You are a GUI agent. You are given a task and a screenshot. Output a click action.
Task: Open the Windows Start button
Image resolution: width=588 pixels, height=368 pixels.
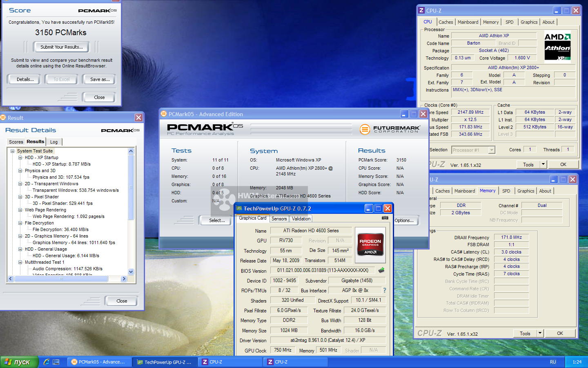[19, 362]
